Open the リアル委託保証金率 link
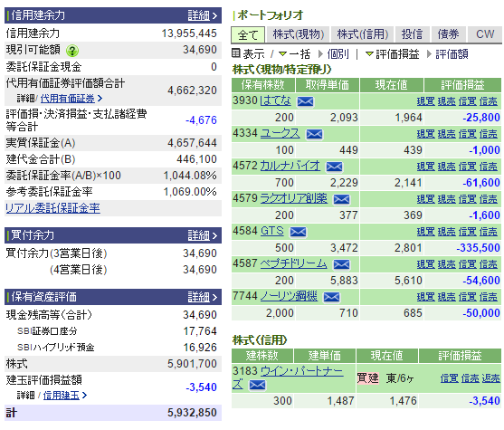The height and width of the screenshot is (430, 504). [52, 208]
